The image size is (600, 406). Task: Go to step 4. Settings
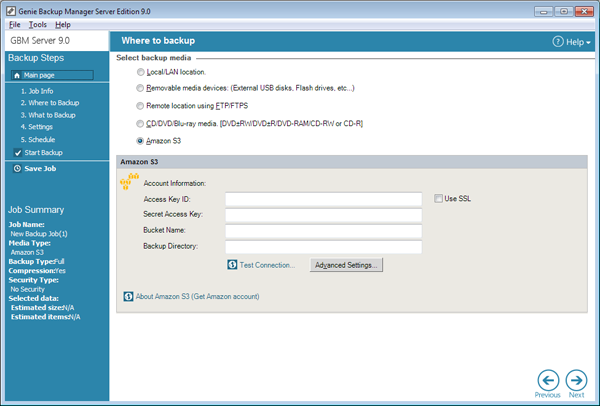pyautogui.click(x=37, y=127)
